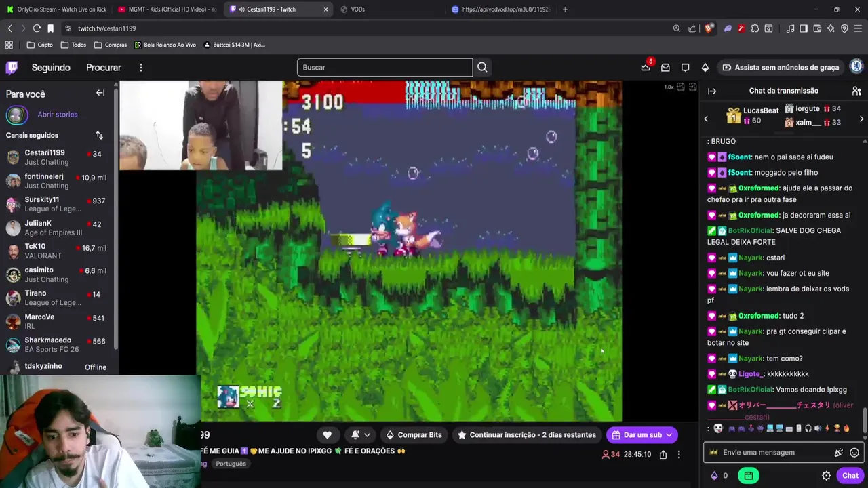868x488 pixels.
Task: Open stream options three-dot menu below video
Action: coord(679,454)
